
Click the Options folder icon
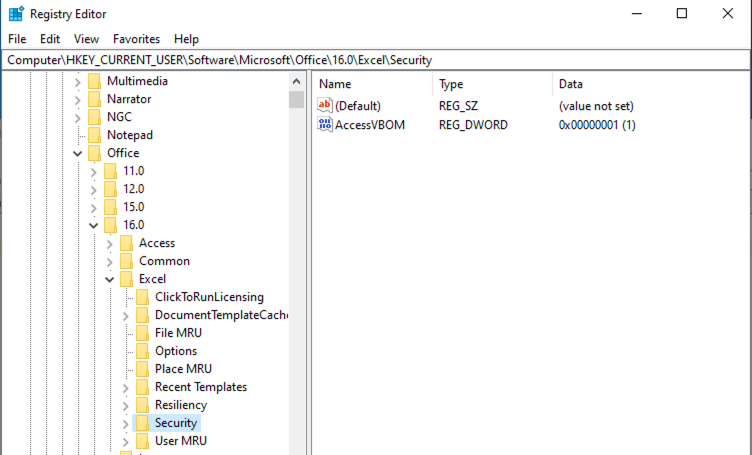click(142, 351)
